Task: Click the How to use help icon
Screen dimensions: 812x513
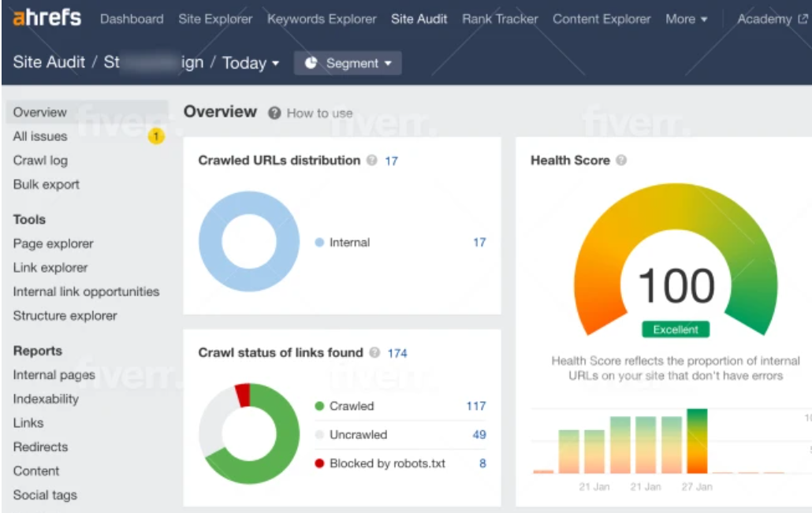Action: coord(275,113)
